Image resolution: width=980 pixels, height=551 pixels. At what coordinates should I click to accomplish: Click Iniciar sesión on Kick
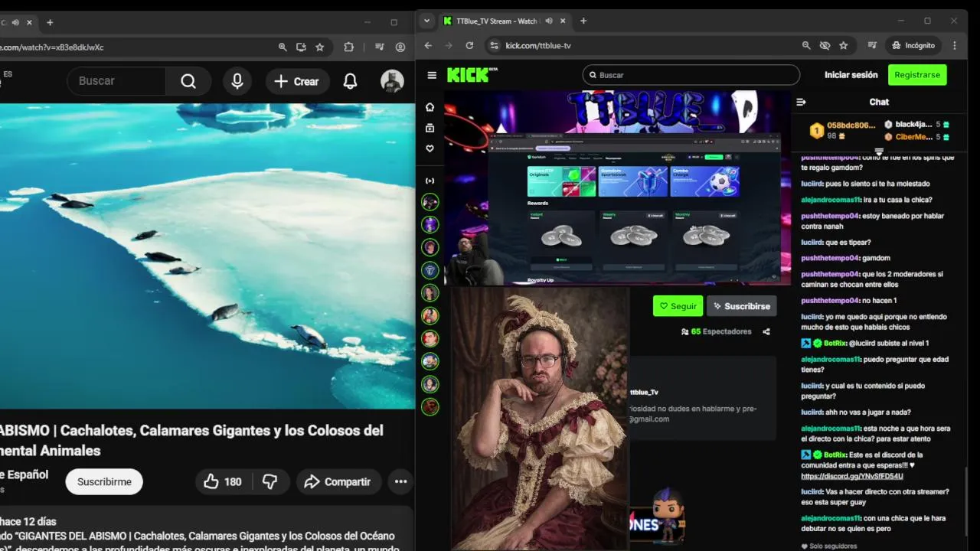pyautogui.click(x=851, y=75)
